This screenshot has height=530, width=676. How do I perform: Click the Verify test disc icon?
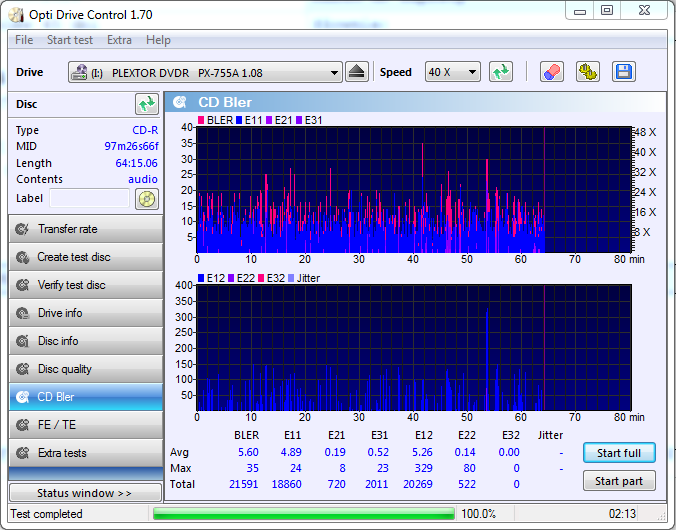tap(22, 285)
